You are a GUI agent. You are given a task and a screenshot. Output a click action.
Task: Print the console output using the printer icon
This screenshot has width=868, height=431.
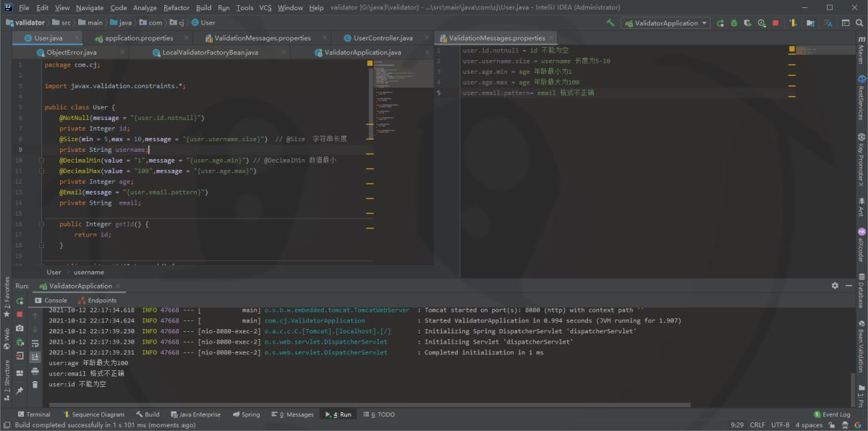(x=35, y=371)
